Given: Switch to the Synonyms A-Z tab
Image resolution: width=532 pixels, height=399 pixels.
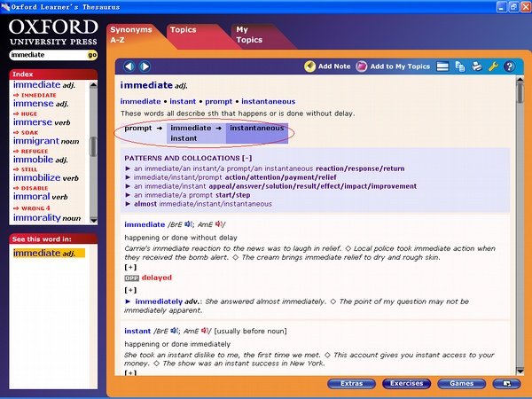Looking at the screenshot, I should point(131,35).
